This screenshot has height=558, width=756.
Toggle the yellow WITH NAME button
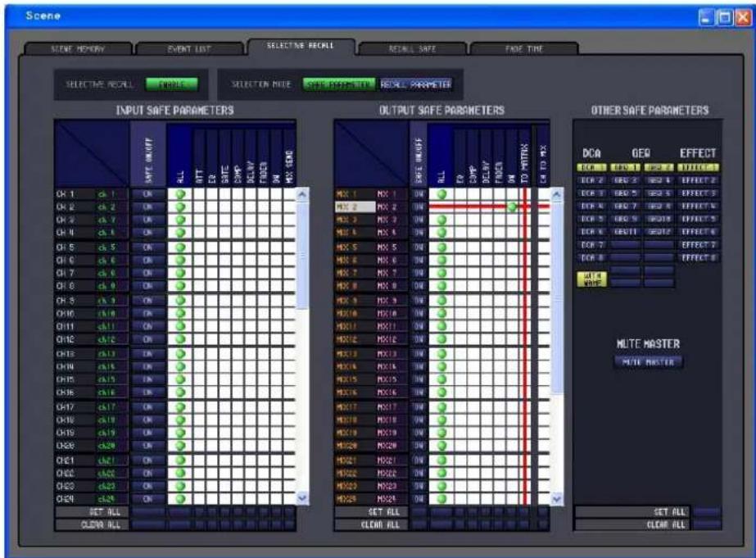click(x=591, y=279)
